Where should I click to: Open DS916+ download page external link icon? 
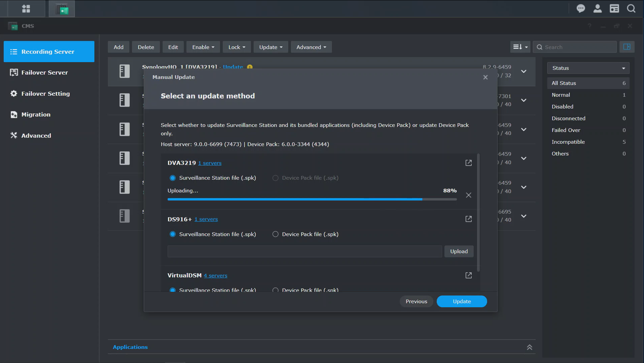[469, 219]
